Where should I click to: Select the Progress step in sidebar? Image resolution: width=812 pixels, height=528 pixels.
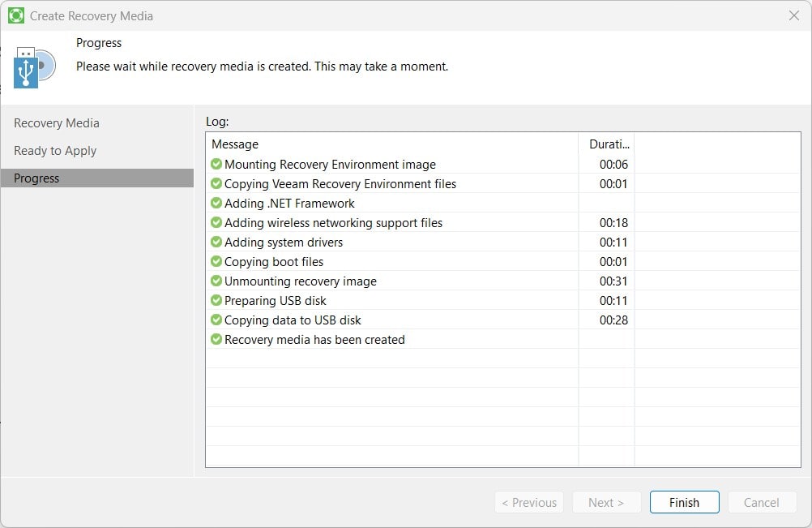click(36, 178)
